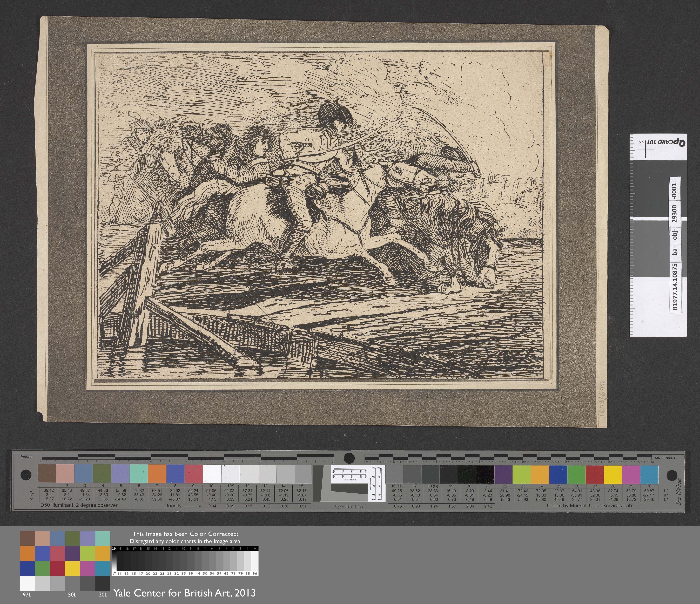Viewport: 700px width, 604px height.
Task: Click the black center hole on the ruler
Action: [349, 458]
